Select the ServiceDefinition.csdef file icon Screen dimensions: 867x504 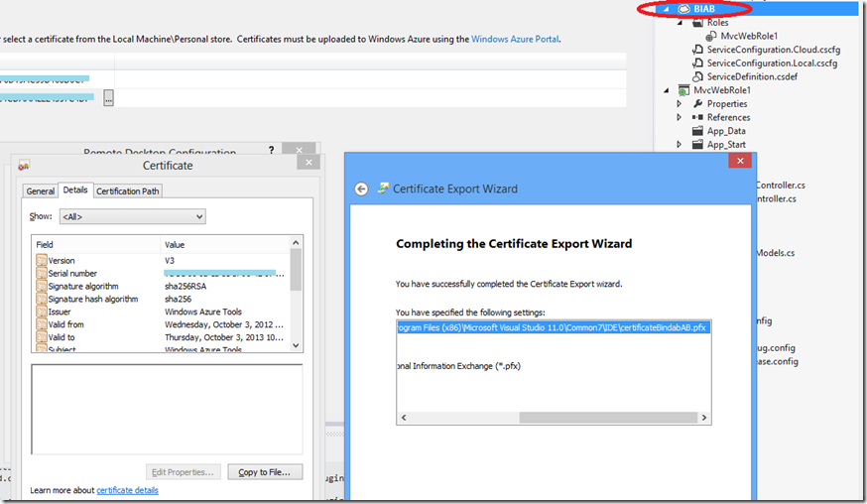[697, 77]
